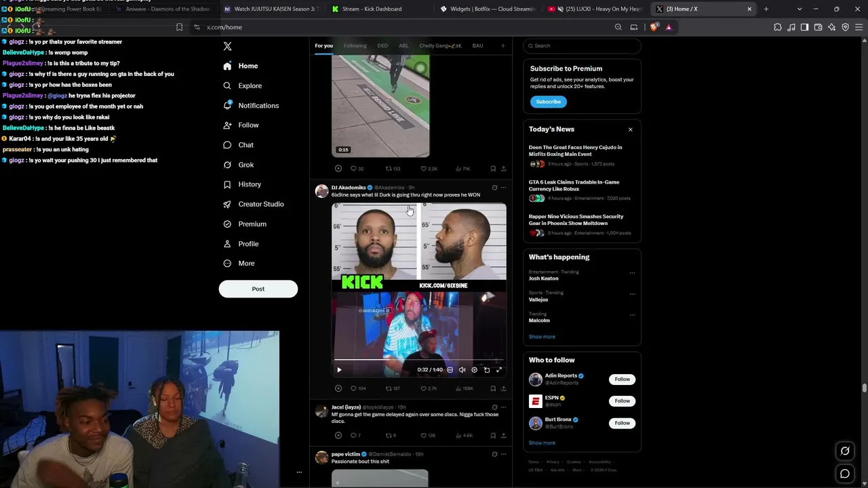868x488 pixels.
Task: Bookmark the DJ Akademiks post
Action: click(493, 388)
